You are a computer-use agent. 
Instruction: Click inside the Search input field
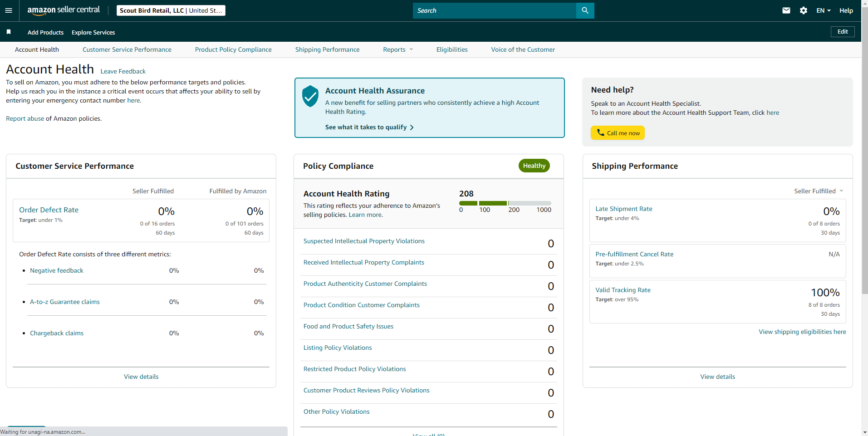(495, 10)
